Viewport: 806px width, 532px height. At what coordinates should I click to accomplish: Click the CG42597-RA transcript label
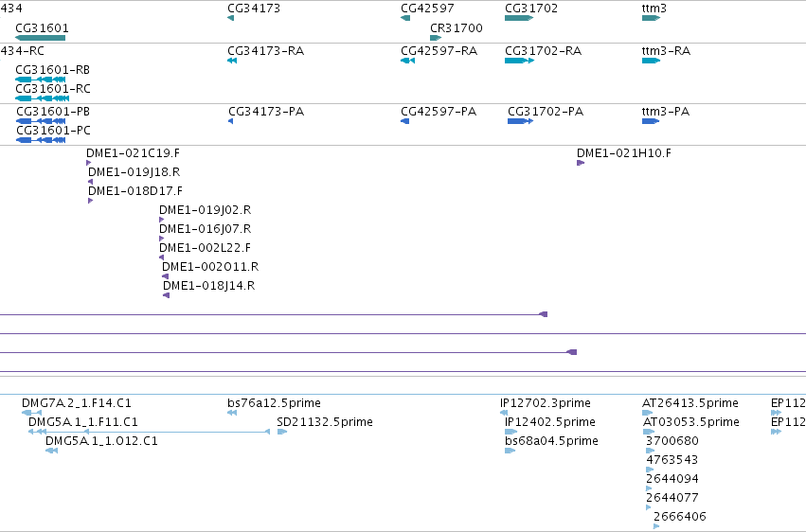click(439, 51)
